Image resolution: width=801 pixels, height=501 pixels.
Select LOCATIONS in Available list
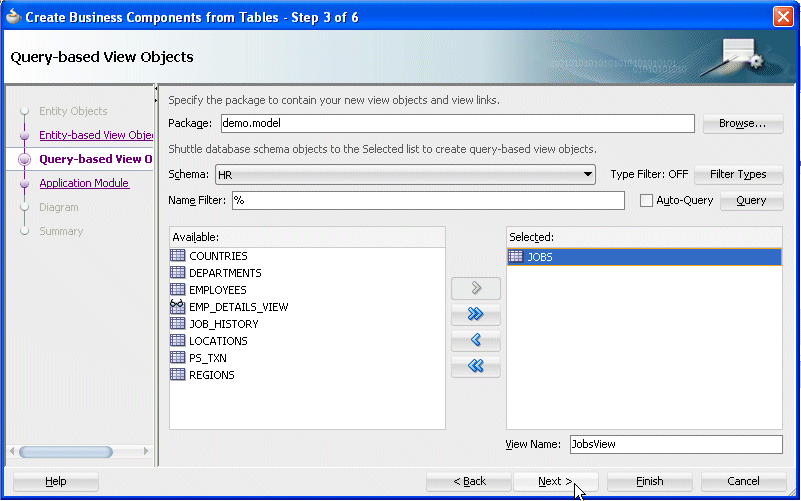[218, 341]
